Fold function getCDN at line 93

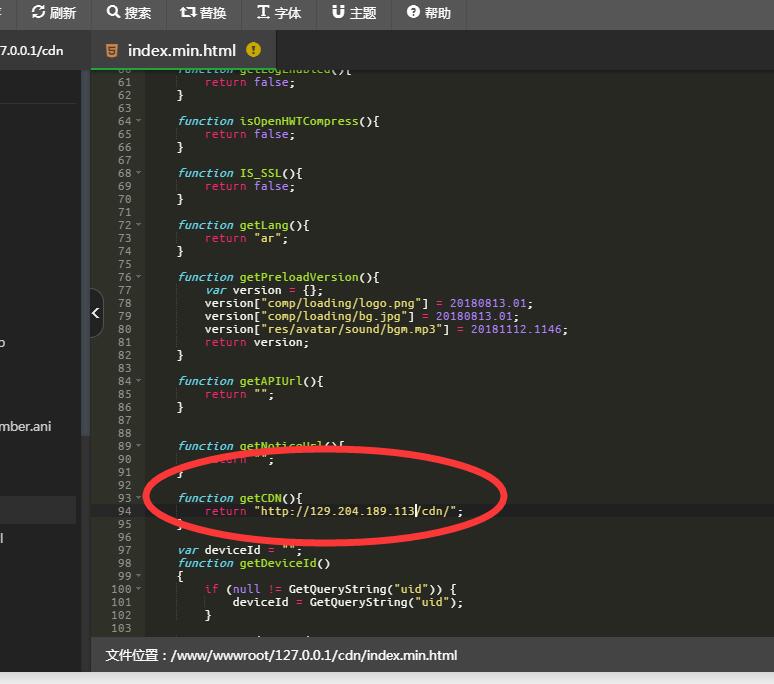[x=139, y=498]
